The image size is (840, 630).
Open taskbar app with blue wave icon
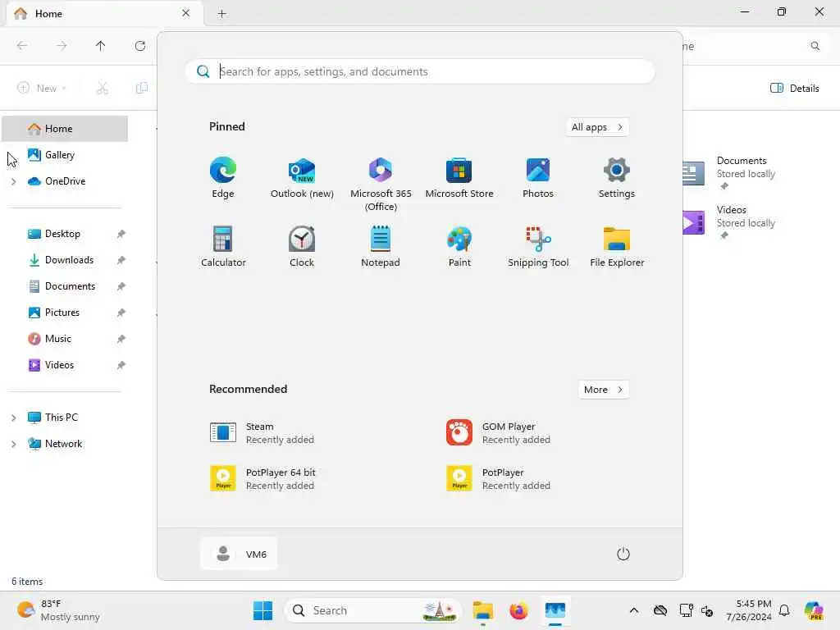[555, 610]
